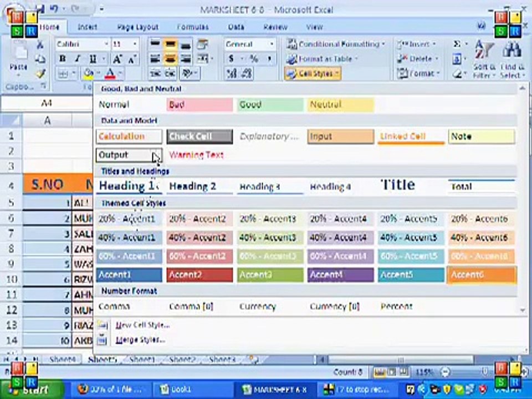Click the Orientation icon
The height and width of the screenshot is (399, 532).
click(188, 73)
